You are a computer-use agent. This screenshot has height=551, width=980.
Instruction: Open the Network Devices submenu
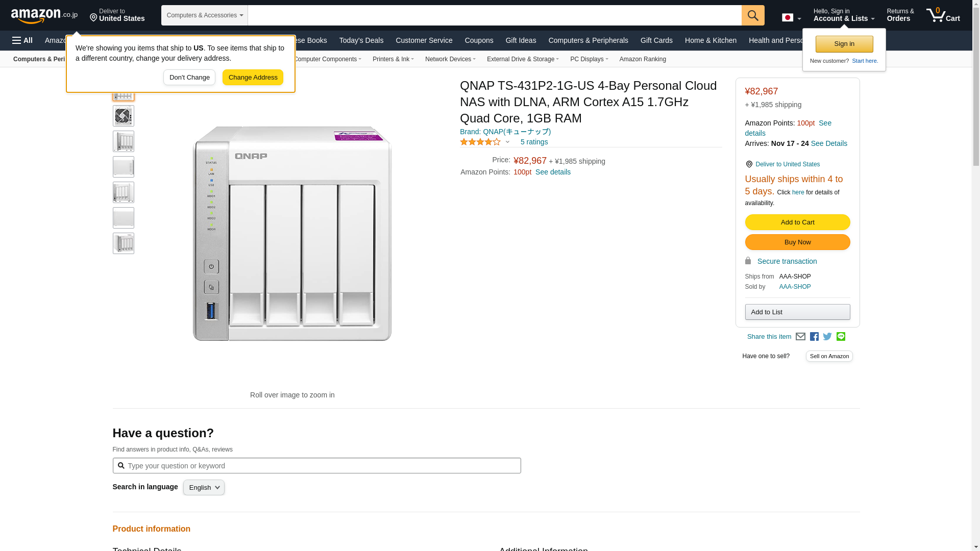pyautogui.click(x=450, y=59)
